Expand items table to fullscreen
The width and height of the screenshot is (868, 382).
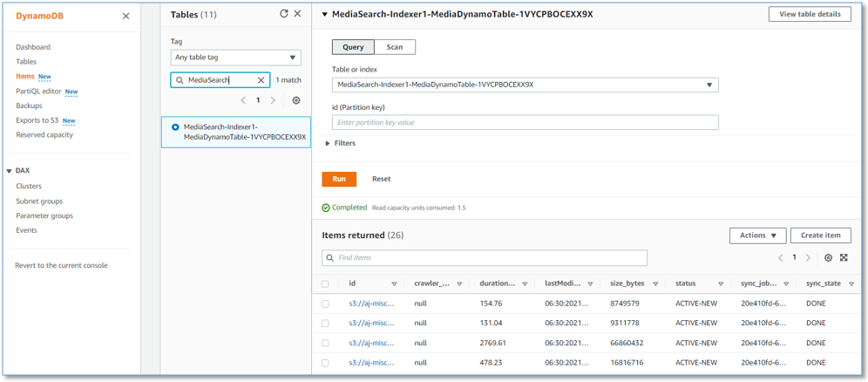click(844, 257)
